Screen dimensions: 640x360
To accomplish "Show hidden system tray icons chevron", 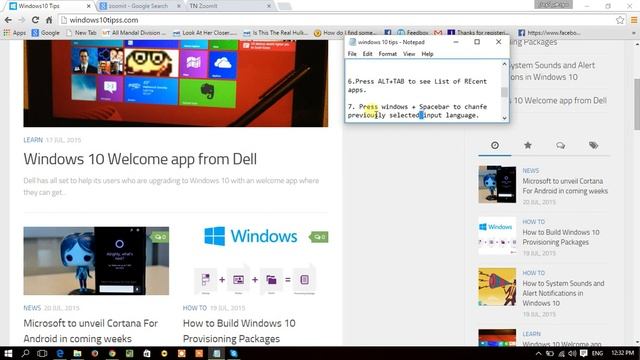I will pos(538,353).
